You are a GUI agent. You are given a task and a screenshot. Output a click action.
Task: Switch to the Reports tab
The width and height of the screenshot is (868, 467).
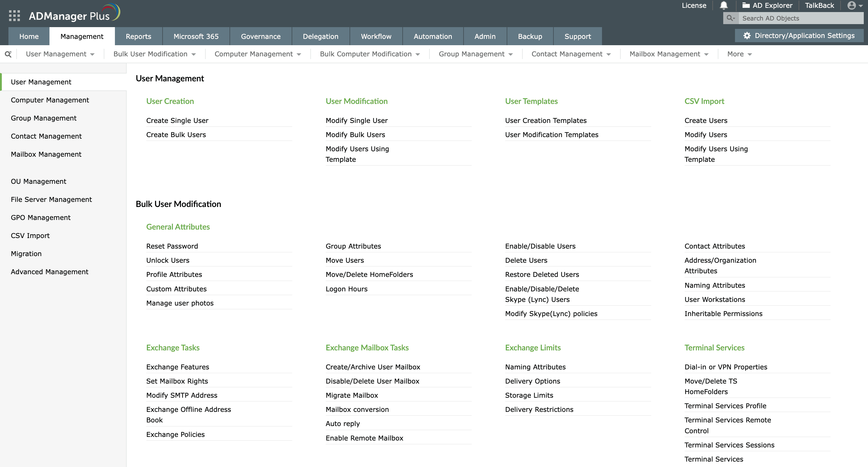(x=138, y=36)
